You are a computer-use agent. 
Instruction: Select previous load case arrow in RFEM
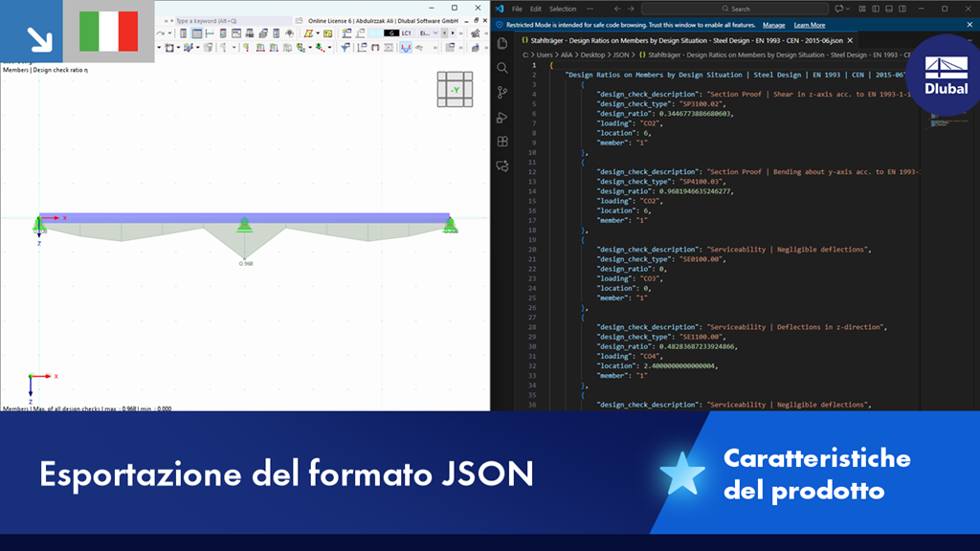[x=444, y=33]
